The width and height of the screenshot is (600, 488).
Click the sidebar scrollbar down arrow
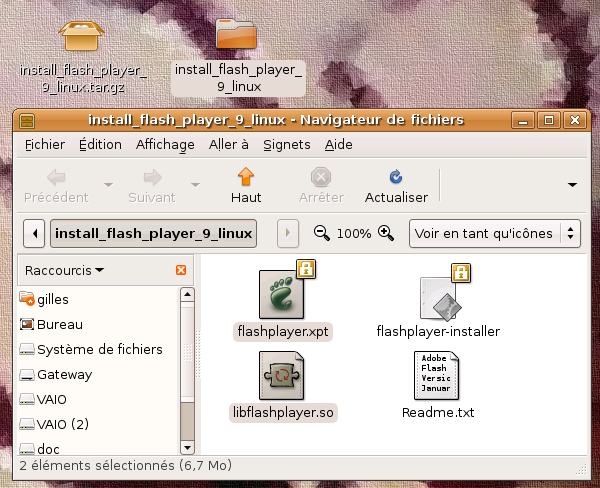click(x=188, y=447)
